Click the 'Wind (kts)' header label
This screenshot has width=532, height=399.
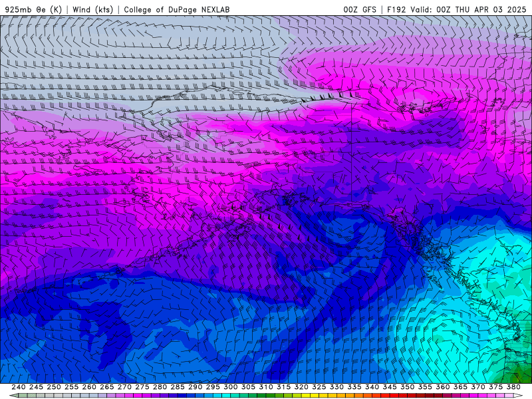[93, 9]
